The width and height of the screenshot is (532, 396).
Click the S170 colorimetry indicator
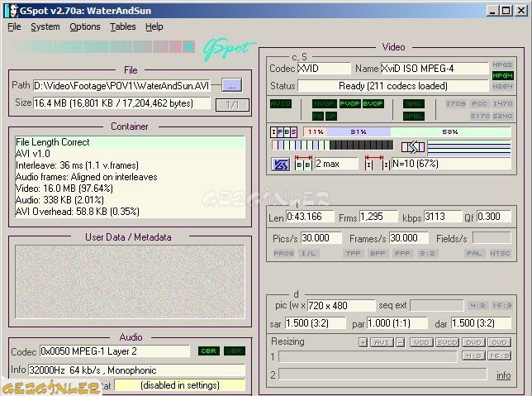pyautogui.click(x=480, y=116)
